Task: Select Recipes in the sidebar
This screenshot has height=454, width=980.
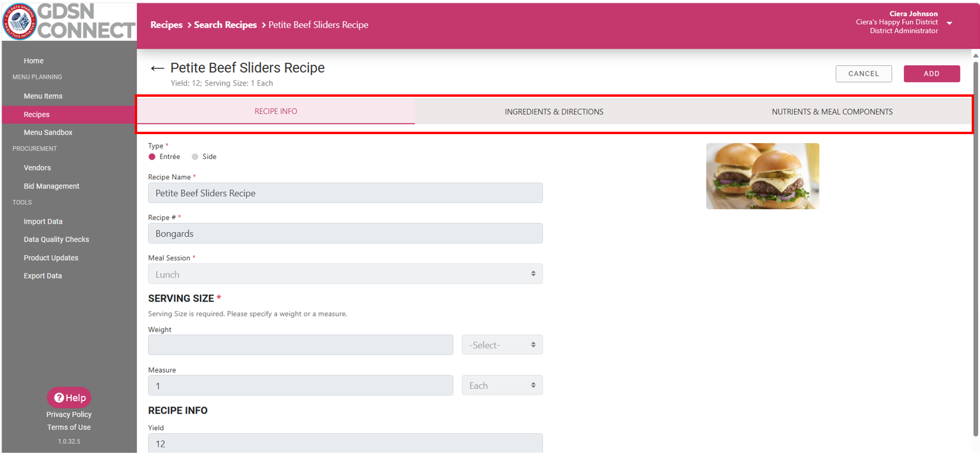Action: click(69, 115)
